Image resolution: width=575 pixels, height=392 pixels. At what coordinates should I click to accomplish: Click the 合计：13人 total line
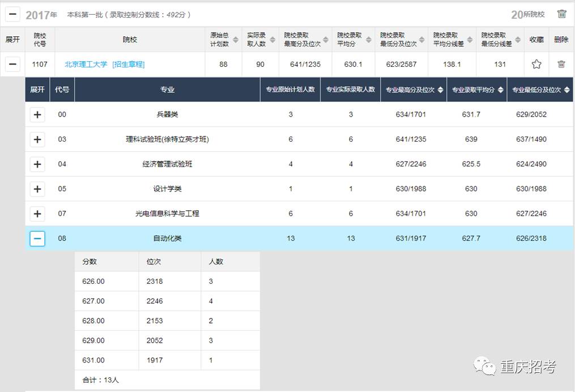coord(100,380)
